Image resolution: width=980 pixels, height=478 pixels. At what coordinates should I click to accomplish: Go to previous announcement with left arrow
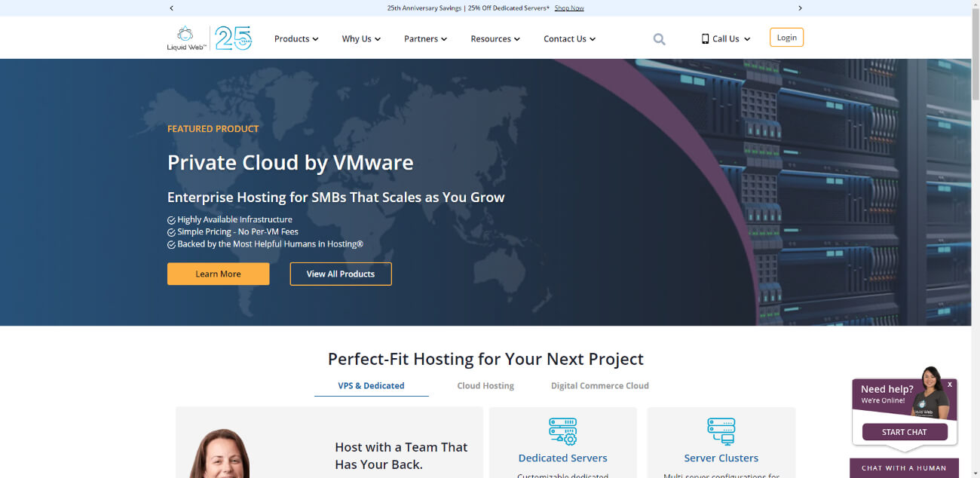click(171, 8)
